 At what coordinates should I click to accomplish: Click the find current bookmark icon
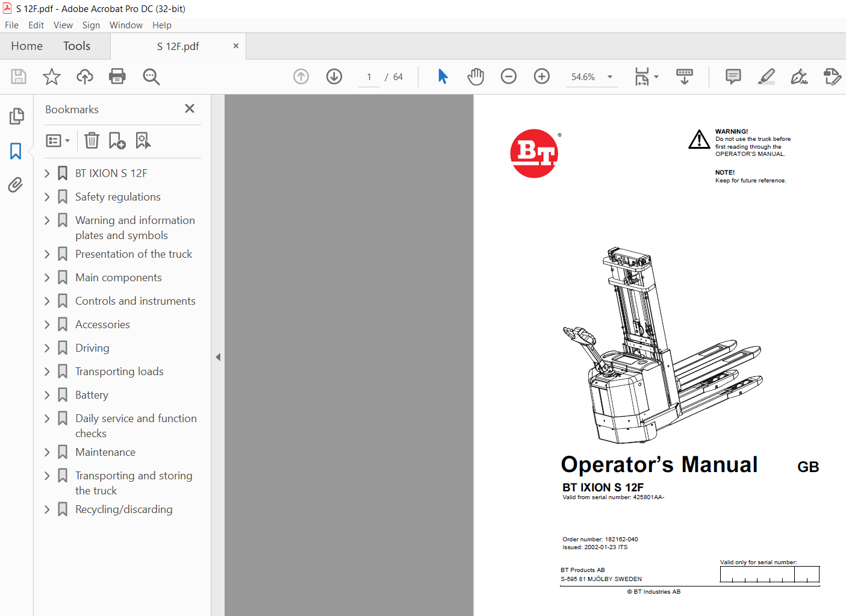click(143, 141)
